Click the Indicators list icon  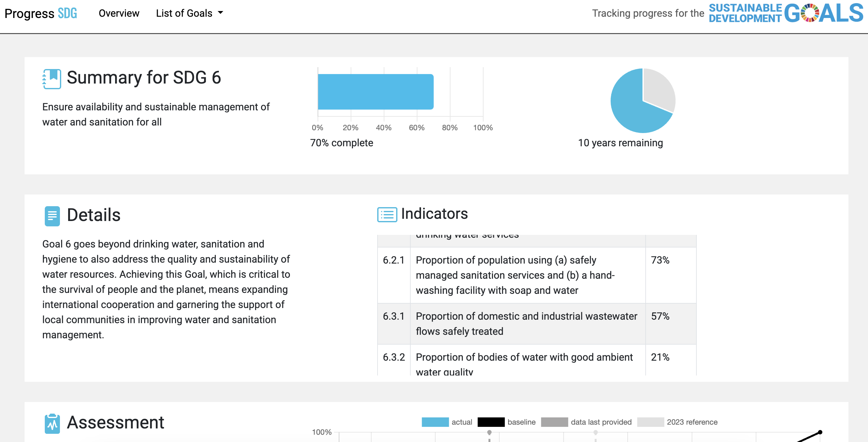(387, 214)
